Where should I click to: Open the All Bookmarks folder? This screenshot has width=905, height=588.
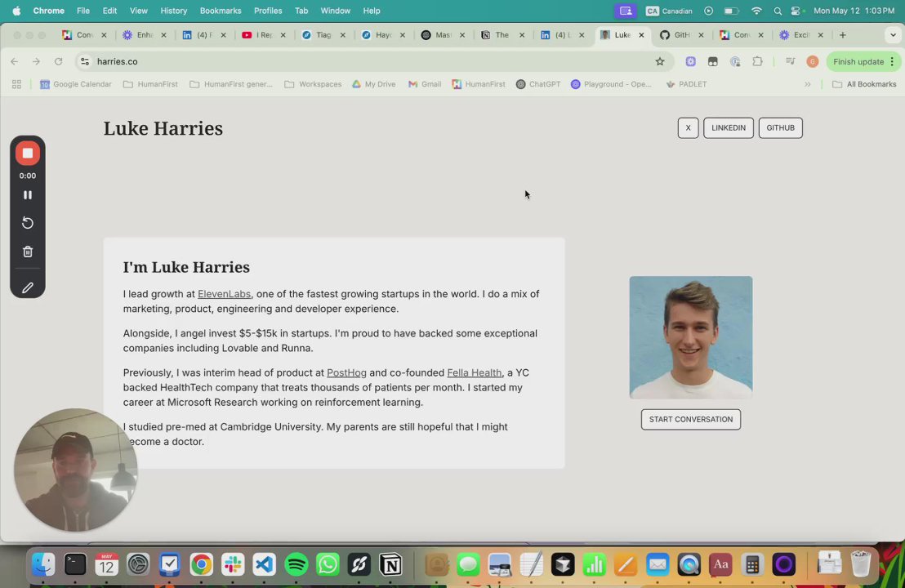click(x=864, y=84)
